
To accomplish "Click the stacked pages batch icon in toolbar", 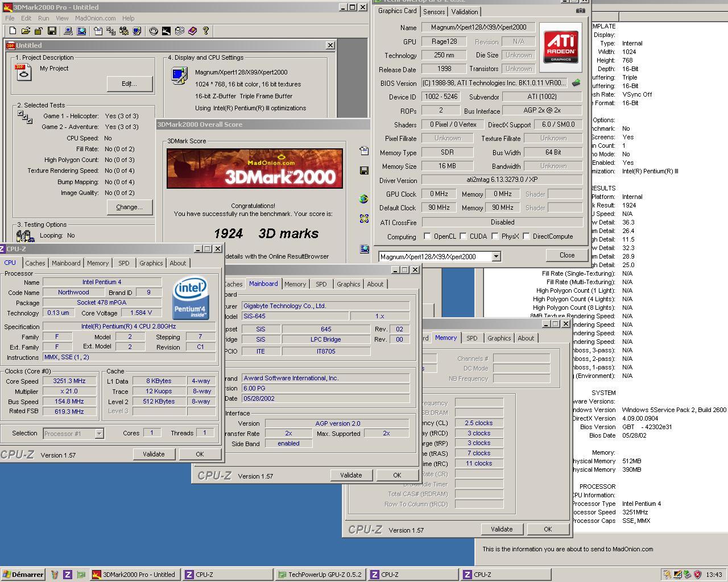I will 180,31.
